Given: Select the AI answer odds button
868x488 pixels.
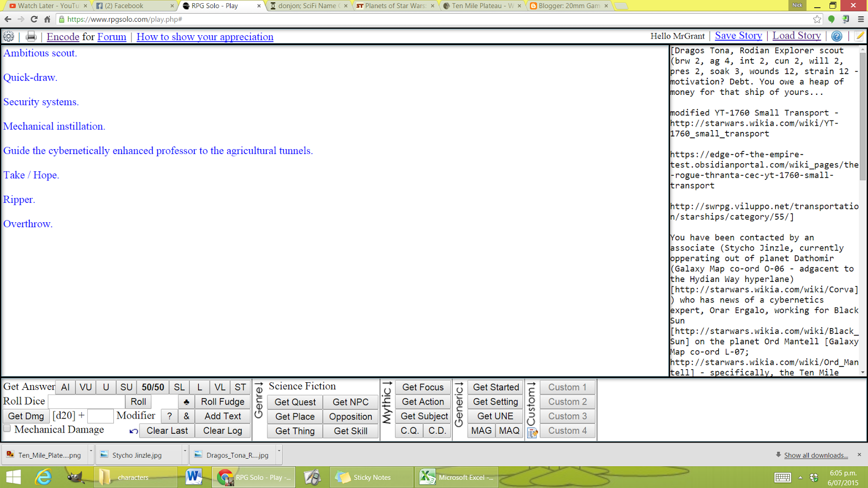Looking at the screenshot, I should pyautogui.click(x=65, y=387).
